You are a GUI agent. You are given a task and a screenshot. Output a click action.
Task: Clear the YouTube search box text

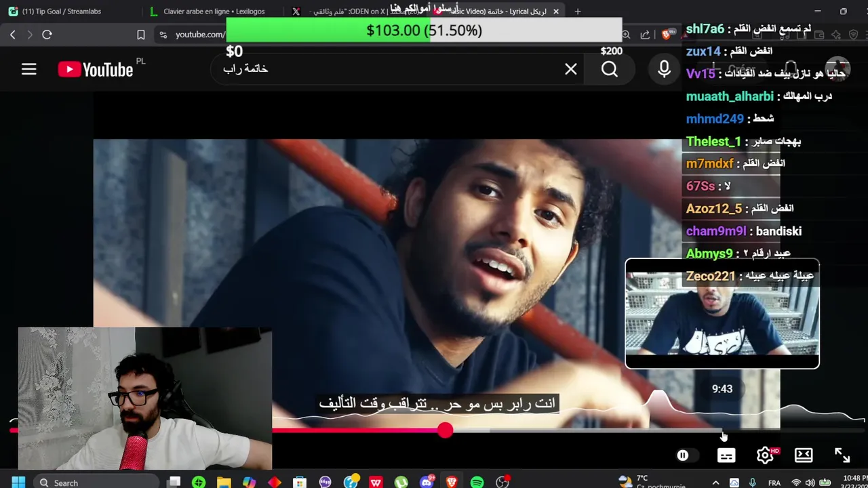tap(571, 69)
